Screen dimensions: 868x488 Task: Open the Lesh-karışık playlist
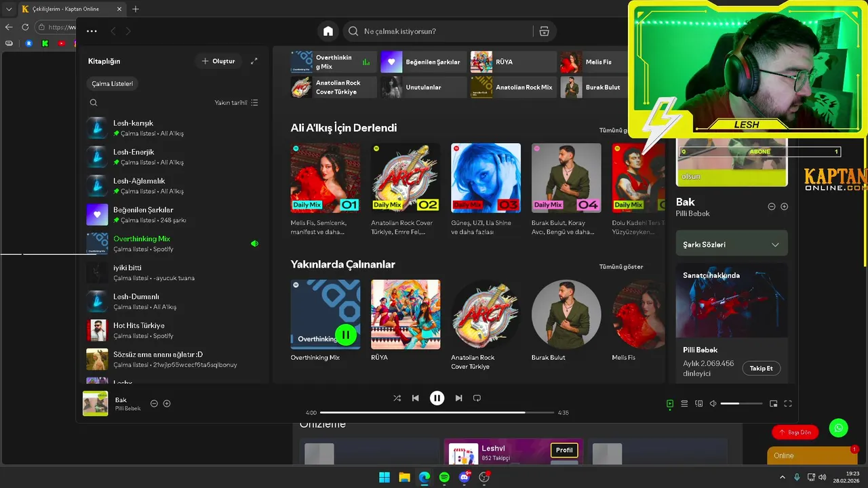[x=173, y=128]
